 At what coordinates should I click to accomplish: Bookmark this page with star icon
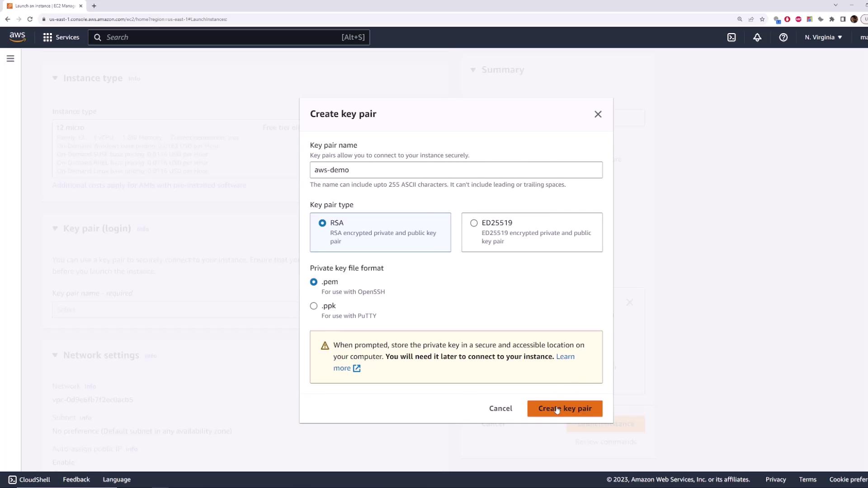point(762,19)
